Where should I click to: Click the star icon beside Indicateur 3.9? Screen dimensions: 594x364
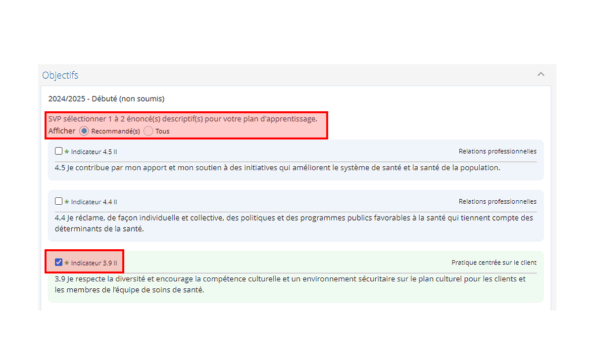click(x=67, y=263)
